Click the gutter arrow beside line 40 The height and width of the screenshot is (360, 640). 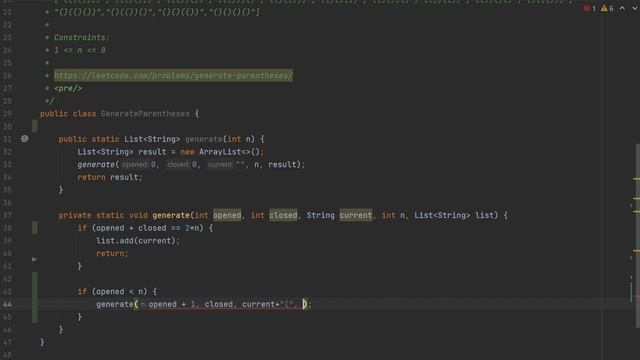pyautogui.click(x=34, y=259)
